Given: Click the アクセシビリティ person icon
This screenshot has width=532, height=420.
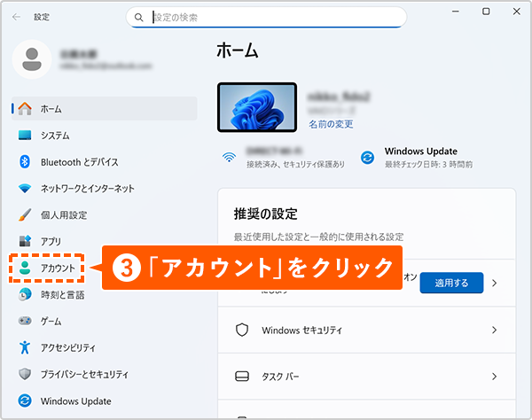Looking at the screenshot, I should 25,347.
